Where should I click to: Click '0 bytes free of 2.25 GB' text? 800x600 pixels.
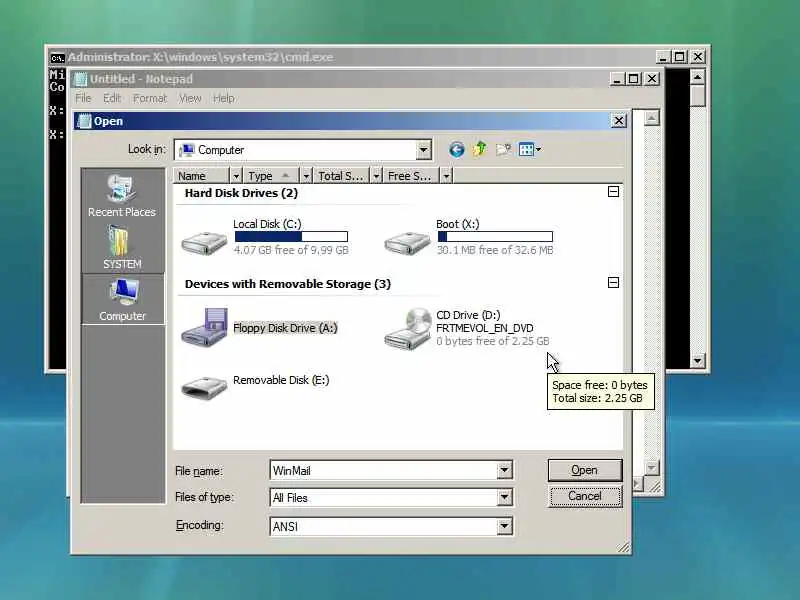(x=493, y=341)
